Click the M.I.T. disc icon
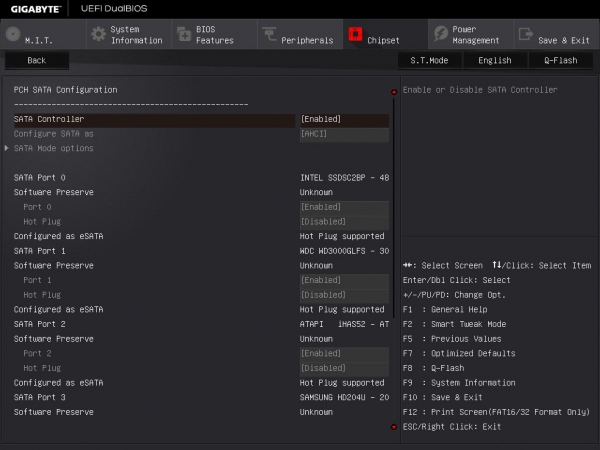This screenshot has width=600, height=450. point(13,34)
